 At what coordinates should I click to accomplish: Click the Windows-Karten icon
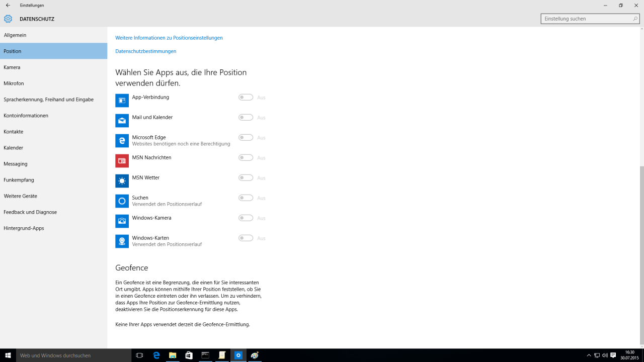click(x=122, y=241)
